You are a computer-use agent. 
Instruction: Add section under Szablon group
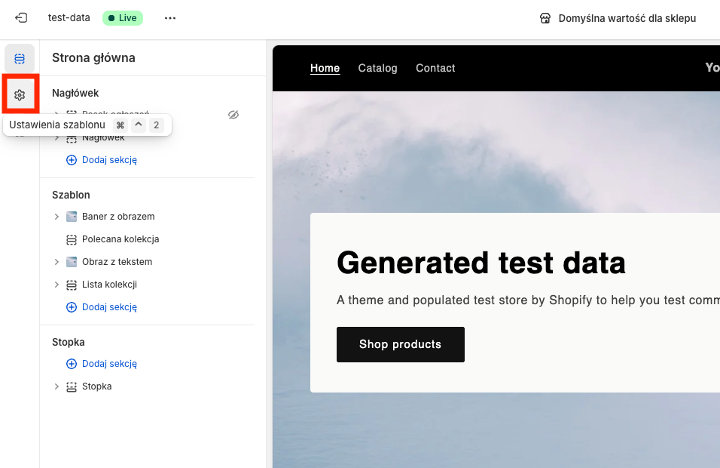108,307
